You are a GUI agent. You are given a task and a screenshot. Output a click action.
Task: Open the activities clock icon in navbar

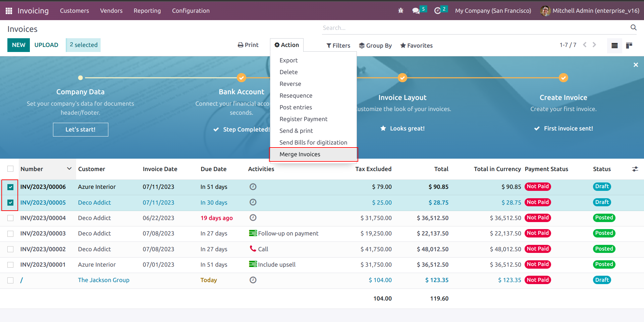point(437,11)
